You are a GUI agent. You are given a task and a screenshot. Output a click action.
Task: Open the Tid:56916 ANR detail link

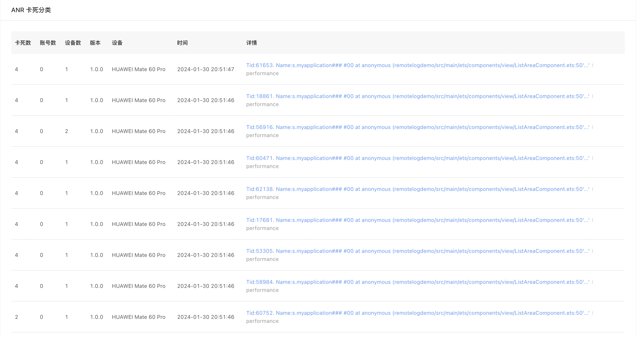(x=418, y=127)
